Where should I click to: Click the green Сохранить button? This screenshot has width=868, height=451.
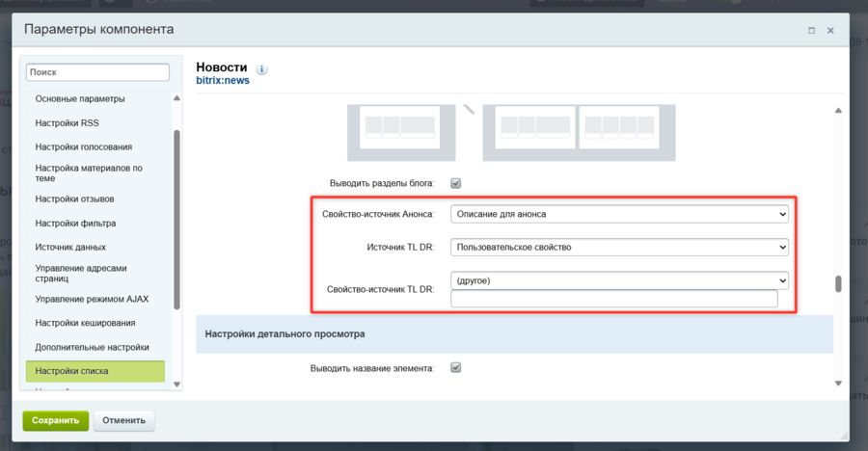pyautogui.click(x=55, y=420)
